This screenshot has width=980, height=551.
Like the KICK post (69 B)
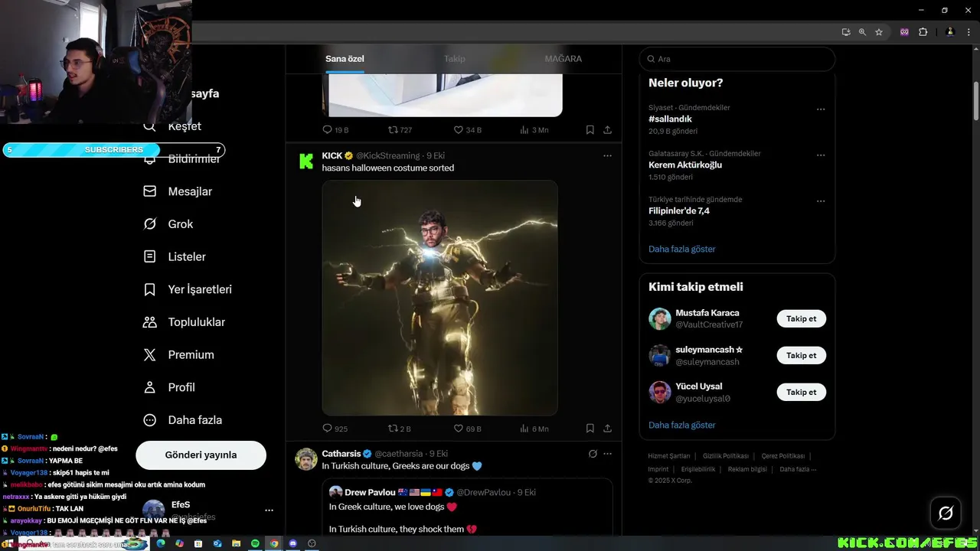pos(467,429)
